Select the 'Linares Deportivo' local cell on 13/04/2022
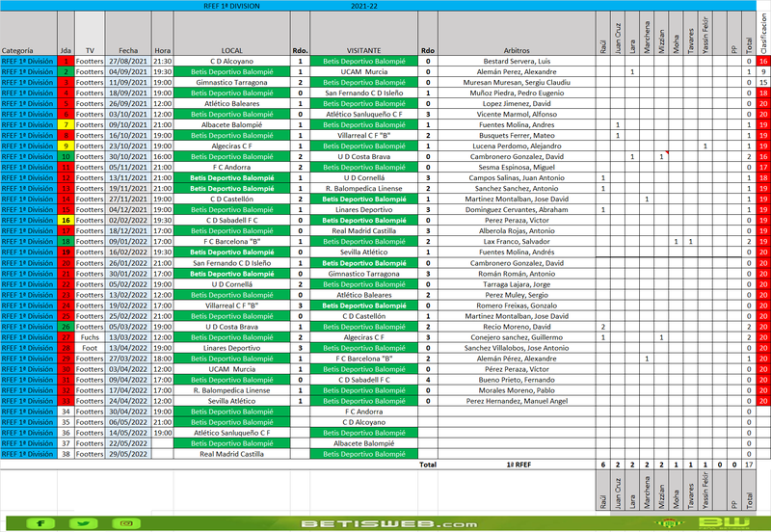This screenshot has width=771, height=532. pos(231,348)
